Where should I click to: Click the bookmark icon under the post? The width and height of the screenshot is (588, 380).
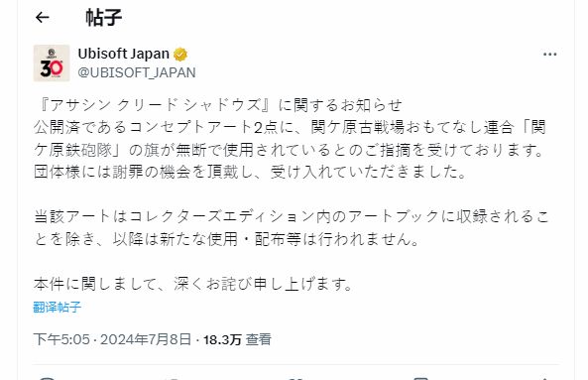pos(420,378)
